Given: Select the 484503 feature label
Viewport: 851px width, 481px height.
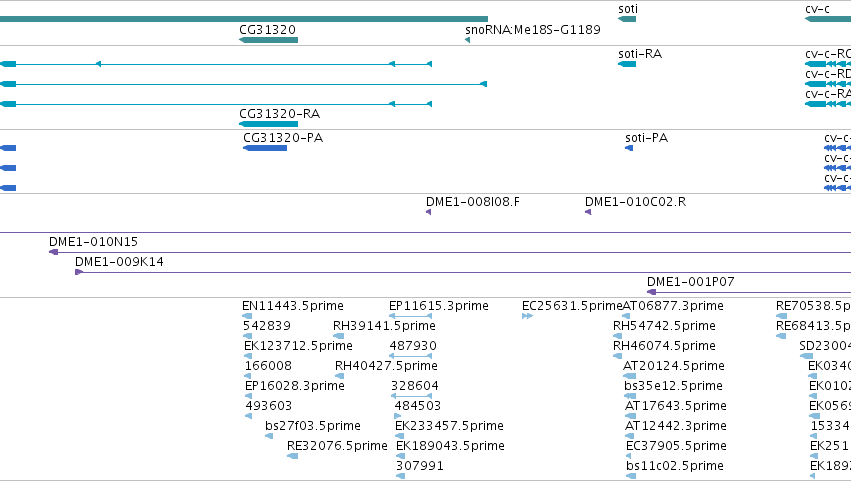Looking at the screenshot, I should point(417,406).
